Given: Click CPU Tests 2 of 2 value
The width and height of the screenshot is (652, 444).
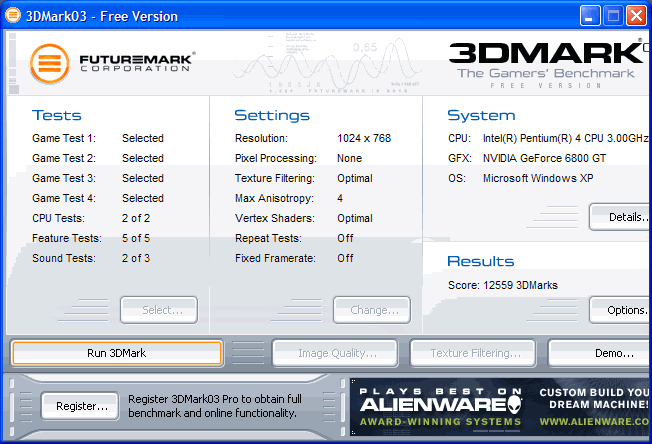Looking at the screenshot, I should (136, 218).
